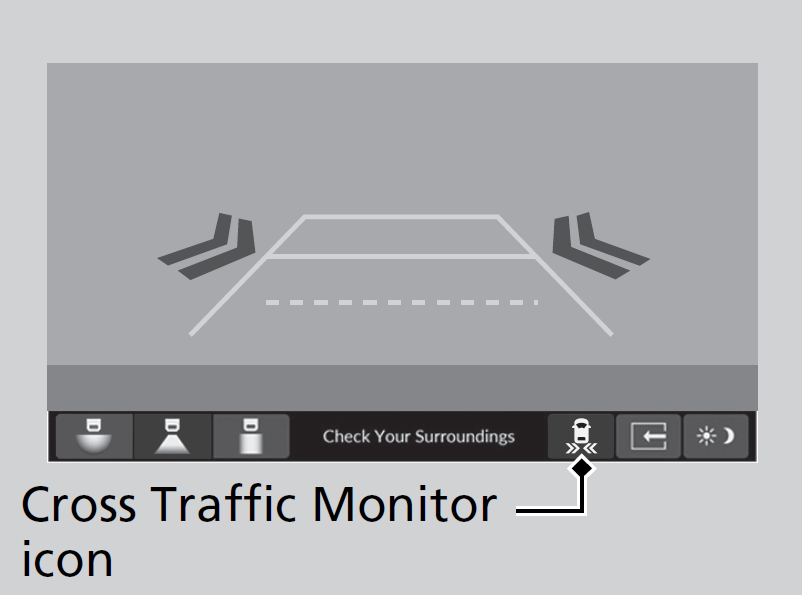Click the Cross Traffic Monitor caption text
Image resolution: width=802 pixels, height=595 pixels.
click(x=259, y=504)
